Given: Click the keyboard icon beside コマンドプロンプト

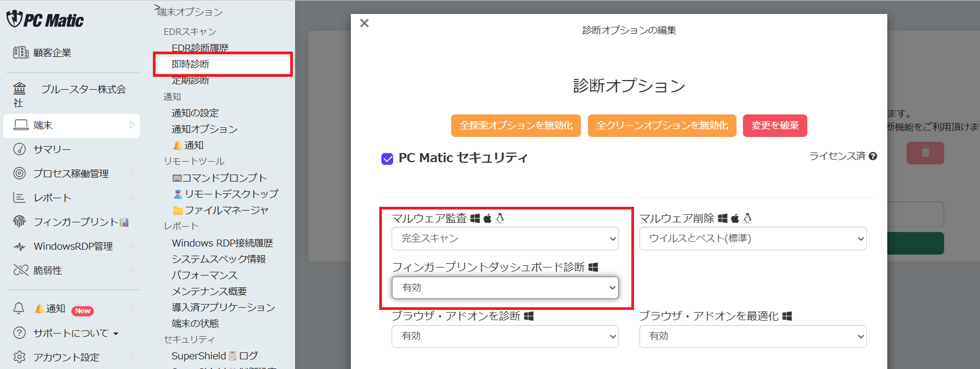Looking at the screenshot, I should pyautogui.click(x=176, y=178).
